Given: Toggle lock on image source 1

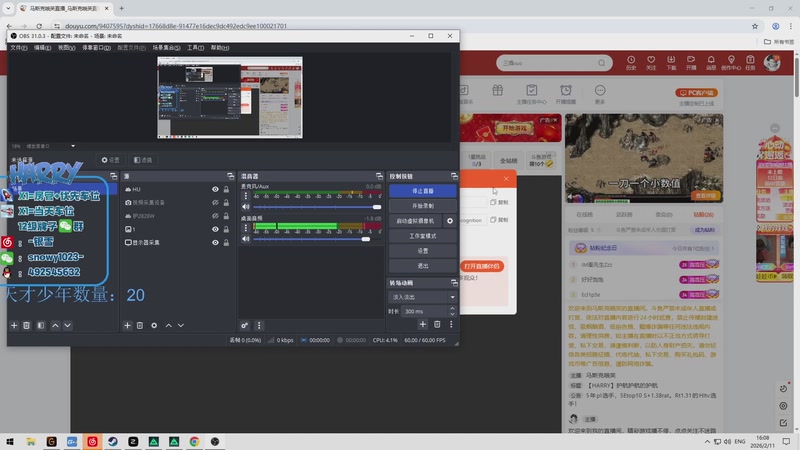Looking at the screenshot, I should [x=226, y=229].
